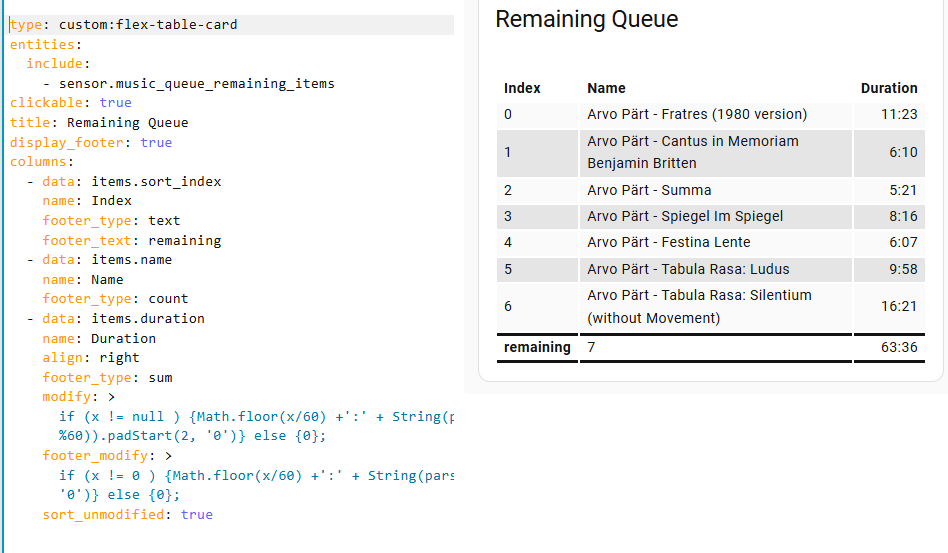
Task: Click the Duration column header
Action: tap(888, 88)
